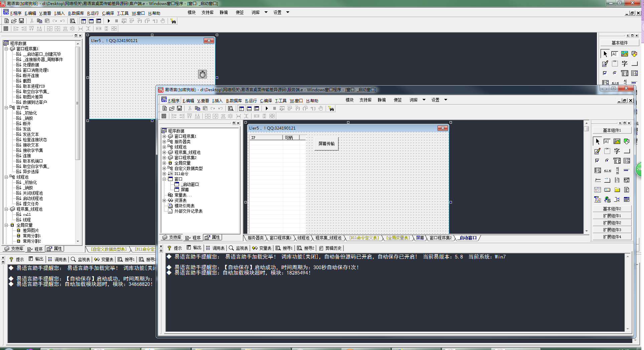Switch to 剪辑历史 tab in server output

pyautogui.click(x=330, y=248)
